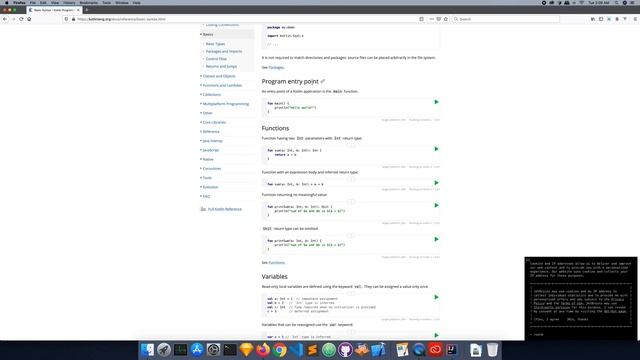The height and width of the screenshot is (360, 640).
Task: Open Finder from the dock
Action: point(147,350)
